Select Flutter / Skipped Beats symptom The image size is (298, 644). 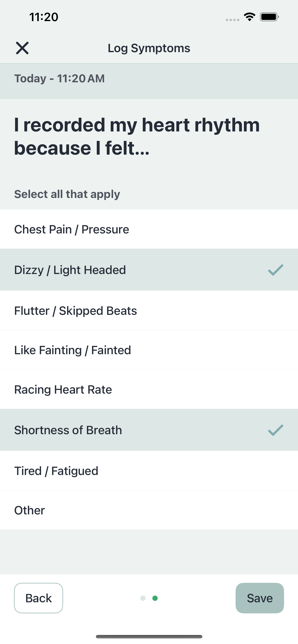coord(149,310)
